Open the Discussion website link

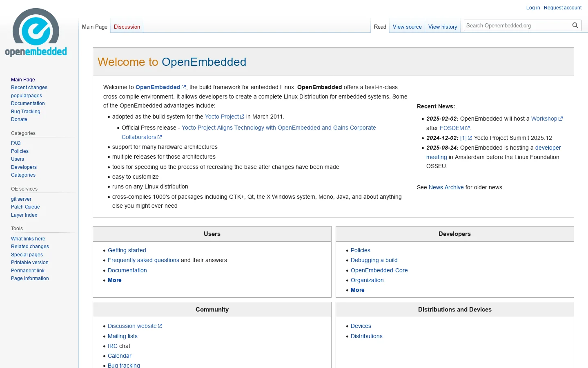tap(135, 326)
